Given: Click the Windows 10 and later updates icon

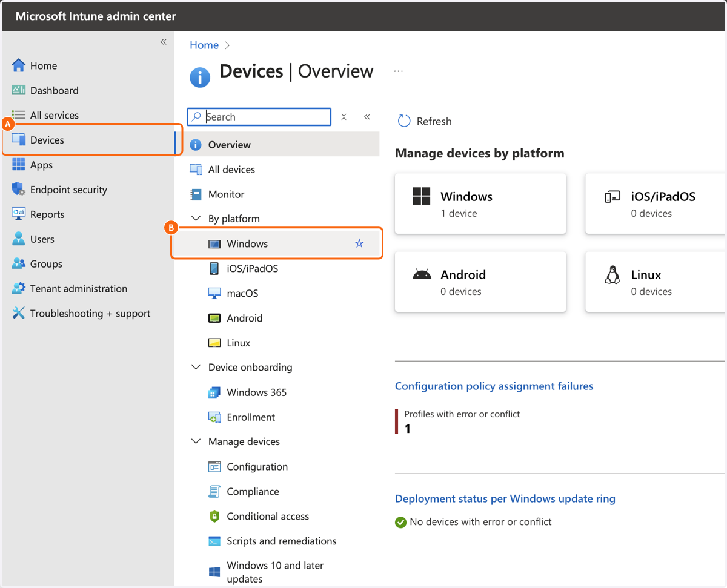Looking at the screenshot, I should coord(214,572).
